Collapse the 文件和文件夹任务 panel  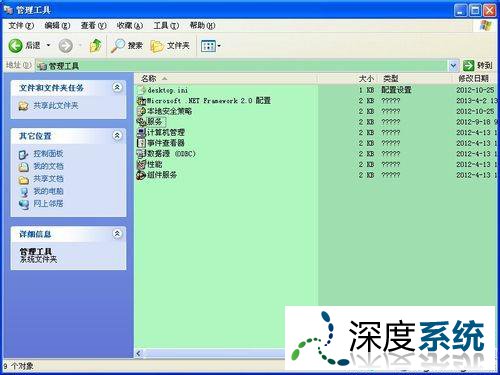click(x=117, y=88)
